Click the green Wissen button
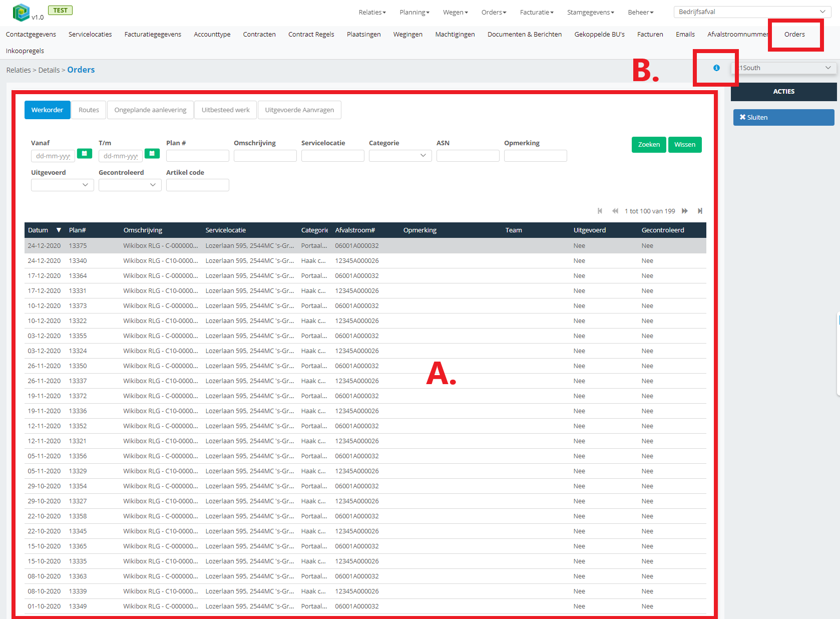This screenshot has height=619, width=840. 685,144
